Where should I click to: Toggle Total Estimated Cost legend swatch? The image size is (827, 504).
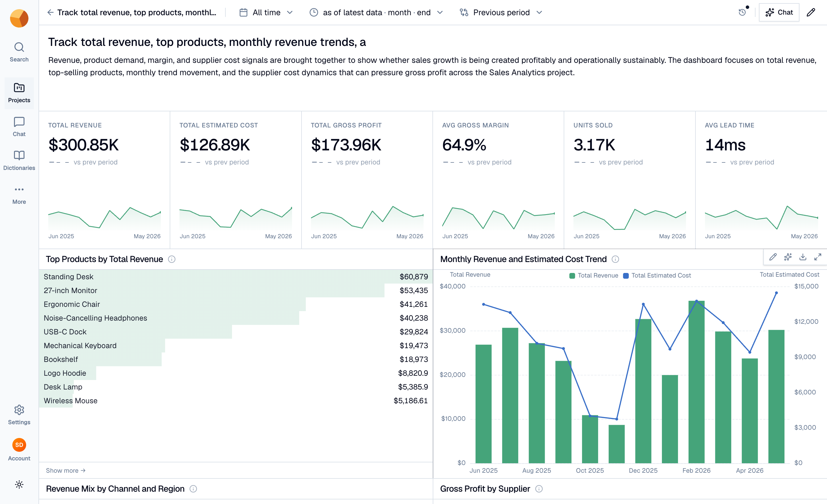click(x=626, y=276)
